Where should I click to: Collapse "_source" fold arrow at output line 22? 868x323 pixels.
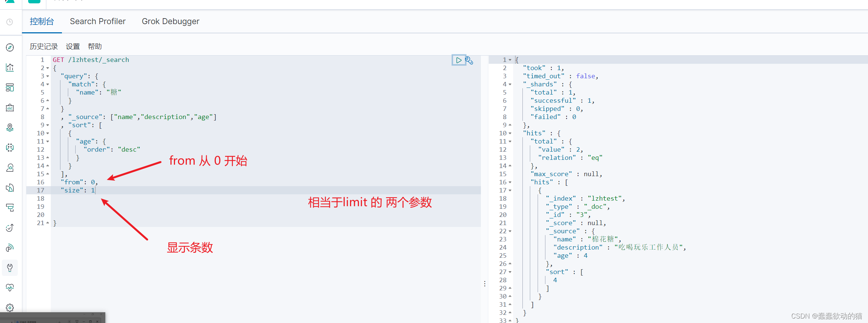(510, 231)
